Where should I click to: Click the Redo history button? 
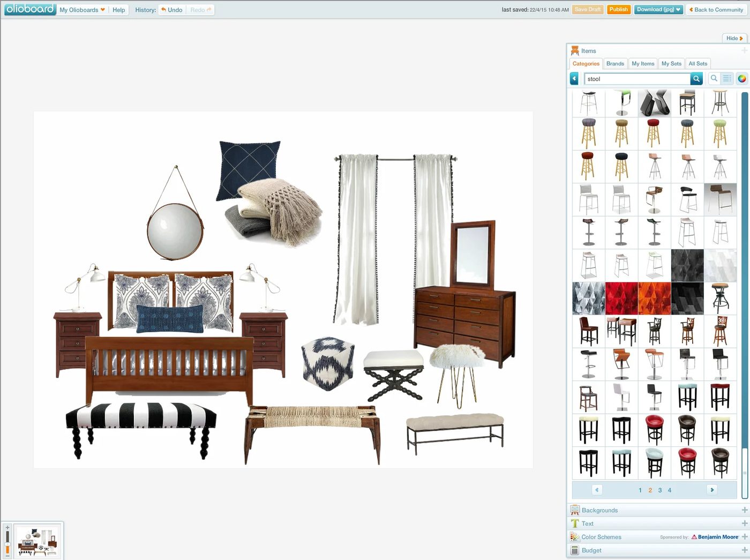(x=201, y=10)
